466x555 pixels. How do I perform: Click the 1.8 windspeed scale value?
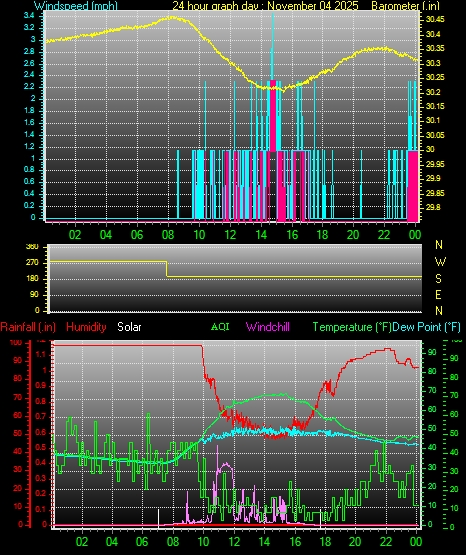pyautogui.click(x=29, y=110)
